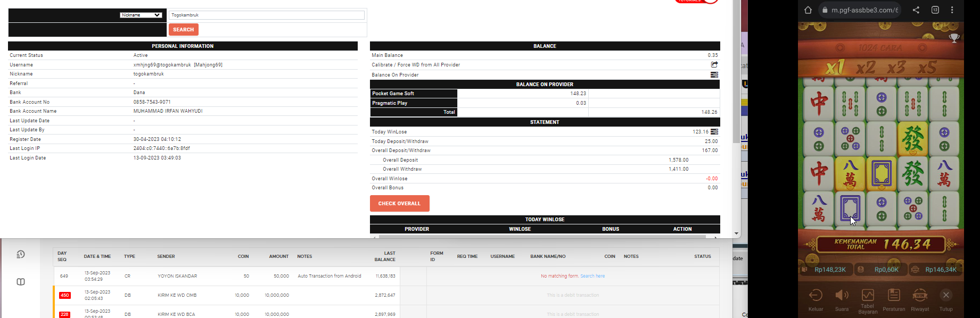This screenshot has width=980, height=318.
Task: Tap bet amount Rp0,60K in game
Action: (x=881, y=270)
